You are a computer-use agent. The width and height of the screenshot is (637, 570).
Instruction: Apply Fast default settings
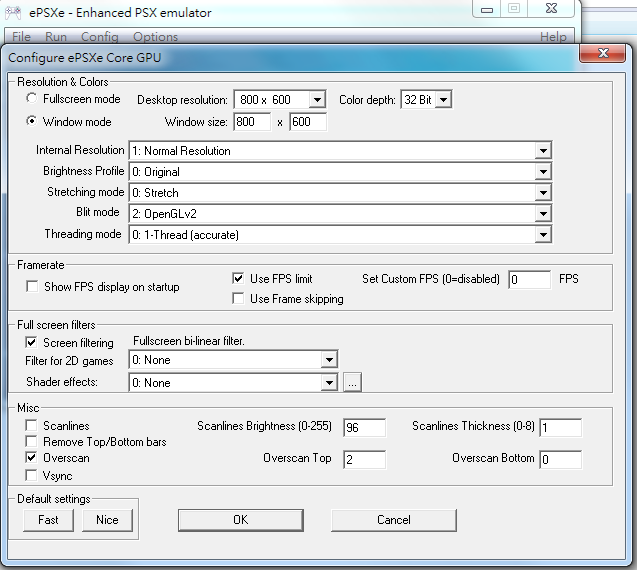pyautogui.click(x=48, y=520)
